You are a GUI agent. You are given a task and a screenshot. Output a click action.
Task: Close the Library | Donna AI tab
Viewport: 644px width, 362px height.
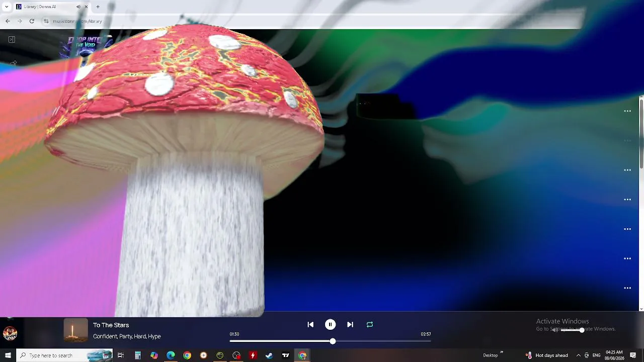click(x=86, y=7)
